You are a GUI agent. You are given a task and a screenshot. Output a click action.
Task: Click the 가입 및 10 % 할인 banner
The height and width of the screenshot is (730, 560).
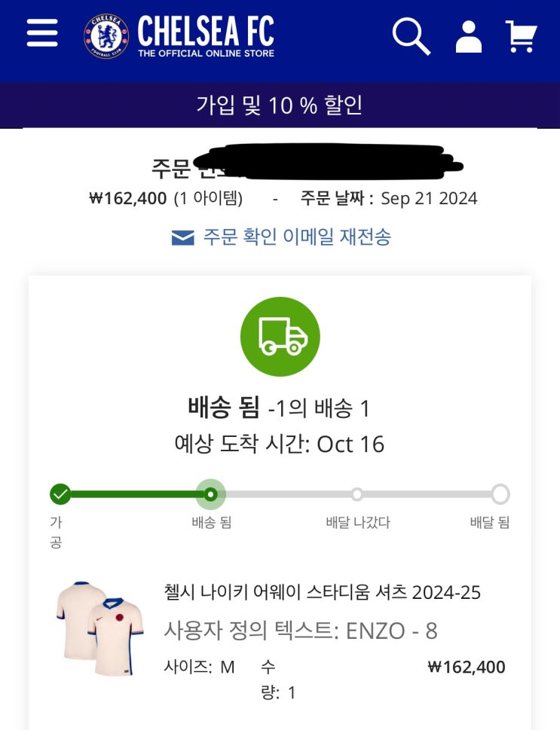click(x=280, y=104)
